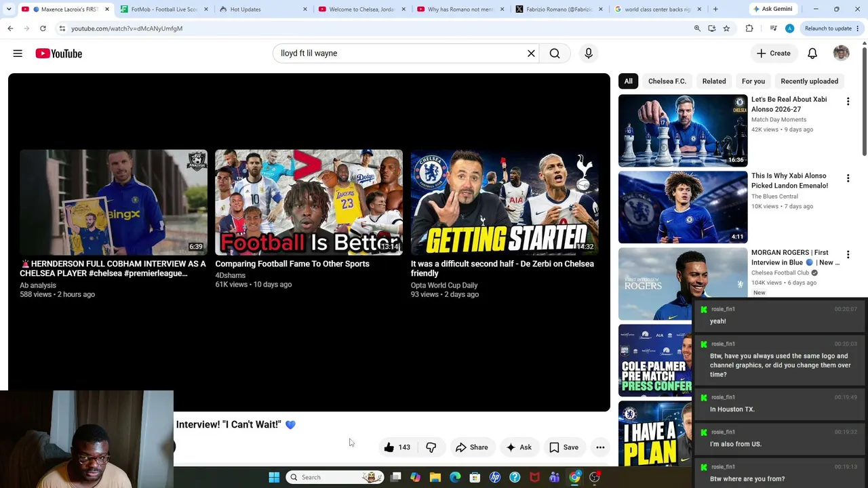Go to the YouTube home logo
This screenshot has height=488, width=868.
tap(59, 54)
